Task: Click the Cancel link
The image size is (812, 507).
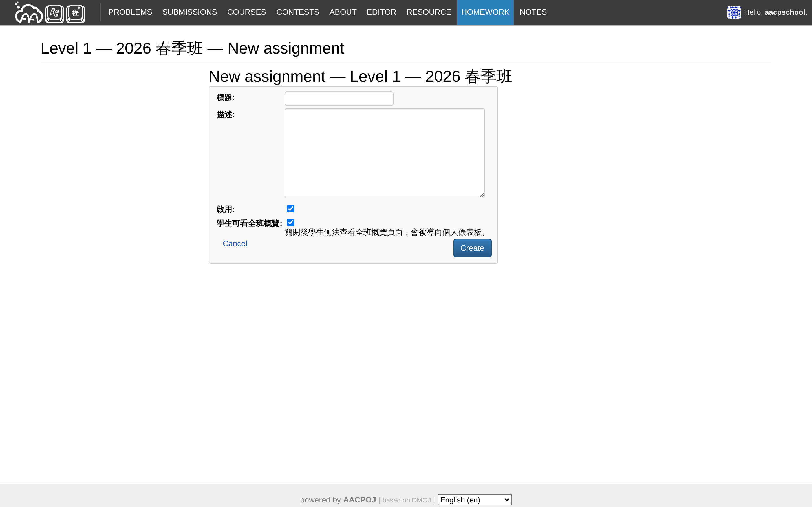Action: point(235,243)
